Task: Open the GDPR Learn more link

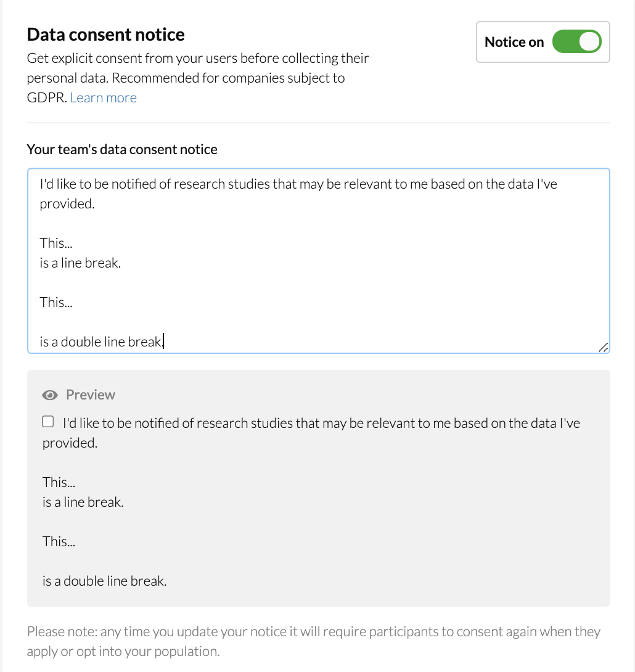Action: pyautogui.click(x=103, y=97)
